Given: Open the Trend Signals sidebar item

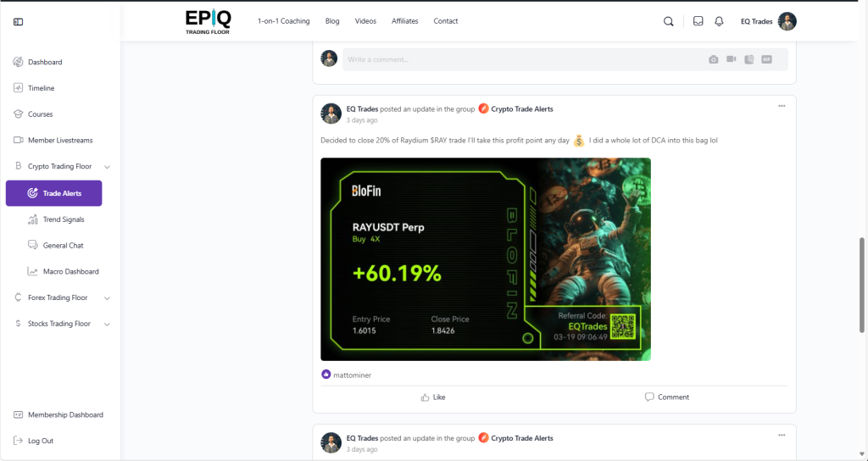Looking at the screenshot, I should (x=64, y=219).
